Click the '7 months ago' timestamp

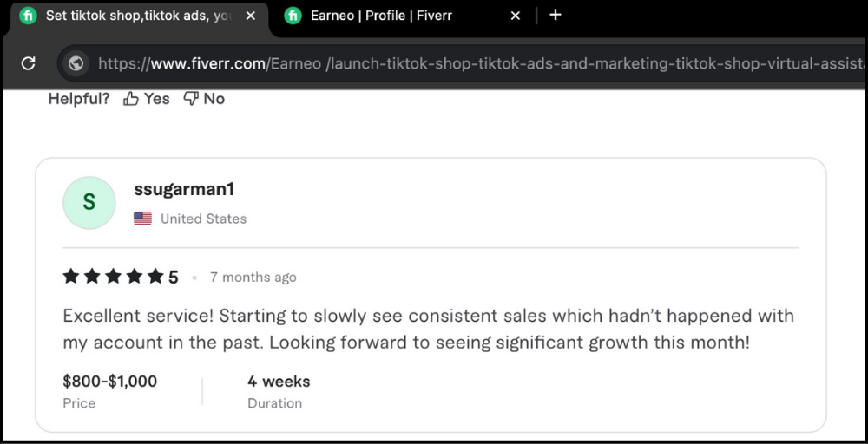pyautogui.click(x=253, y=277)
